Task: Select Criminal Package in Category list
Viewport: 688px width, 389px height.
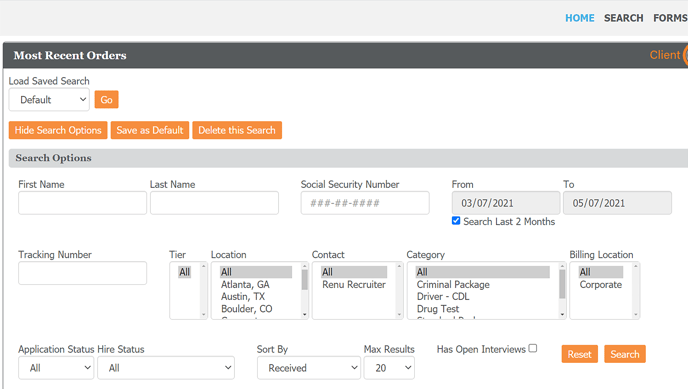Action: 453,285
